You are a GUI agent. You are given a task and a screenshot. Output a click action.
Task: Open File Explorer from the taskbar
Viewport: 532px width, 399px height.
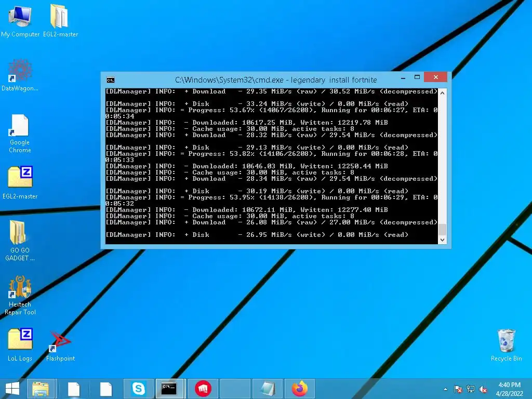pyautogui.click(x=41, y=389)
